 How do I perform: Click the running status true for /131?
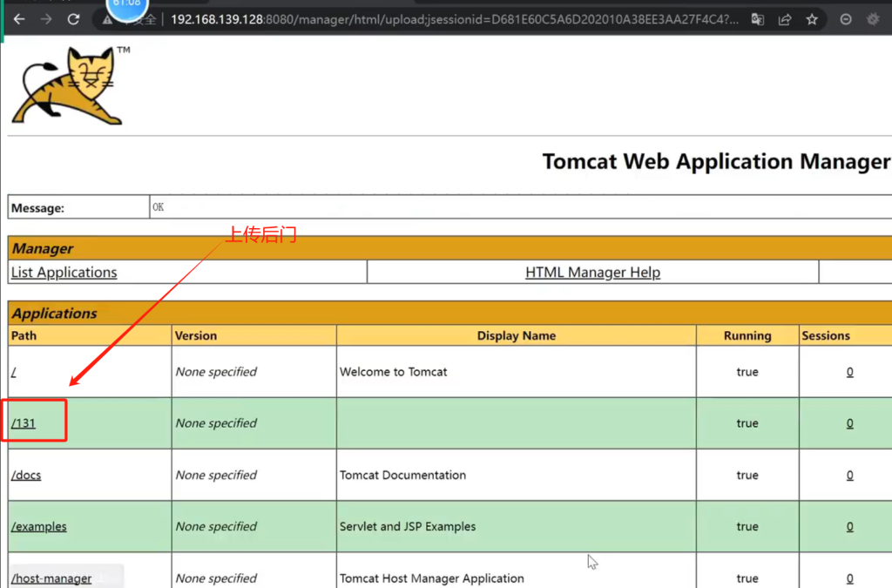coord(747,423)
